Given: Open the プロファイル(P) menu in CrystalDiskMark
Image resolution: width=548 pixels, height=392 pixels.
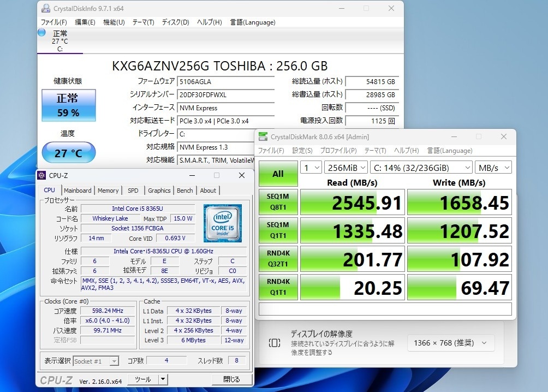Looking at the screenshot, I should [x=338, y=151].
